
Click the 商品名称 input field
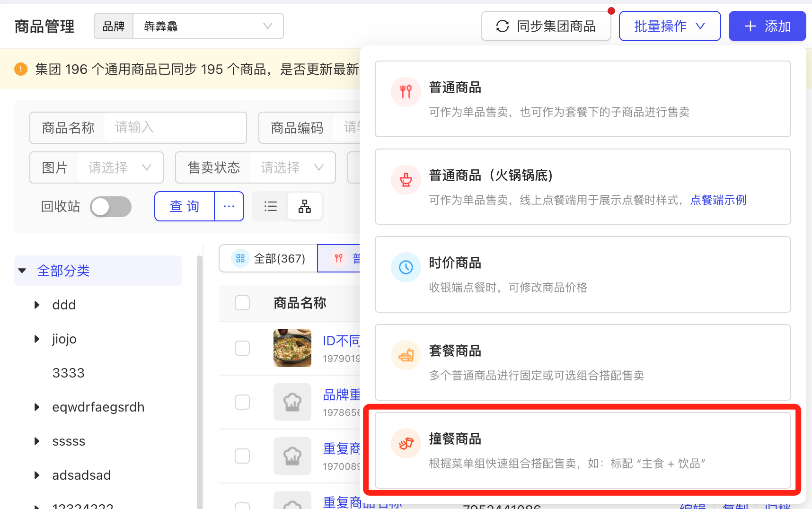pyautogui.click(x=174, y=127)
